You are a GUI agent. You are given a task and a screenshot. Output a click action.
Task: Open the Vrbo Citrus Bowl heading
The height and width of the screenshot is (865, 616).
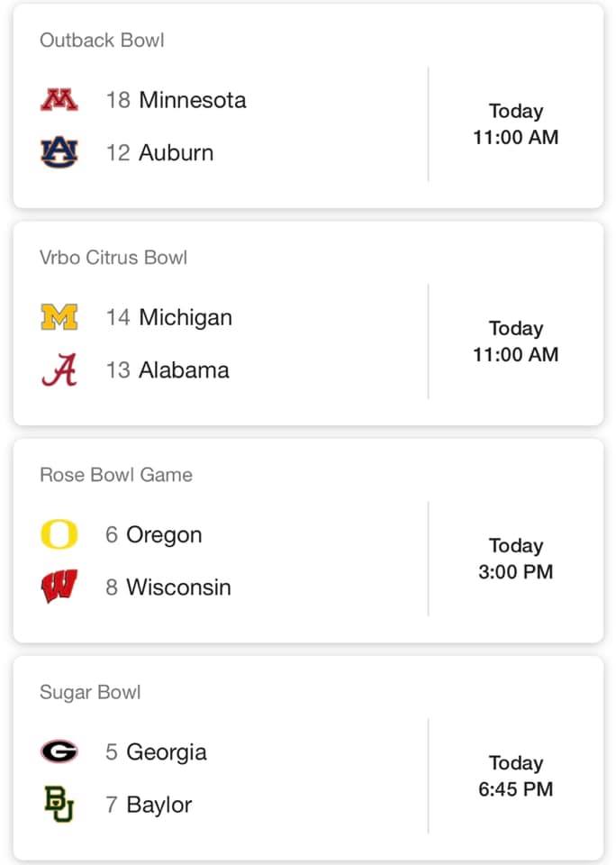(113, 258)
